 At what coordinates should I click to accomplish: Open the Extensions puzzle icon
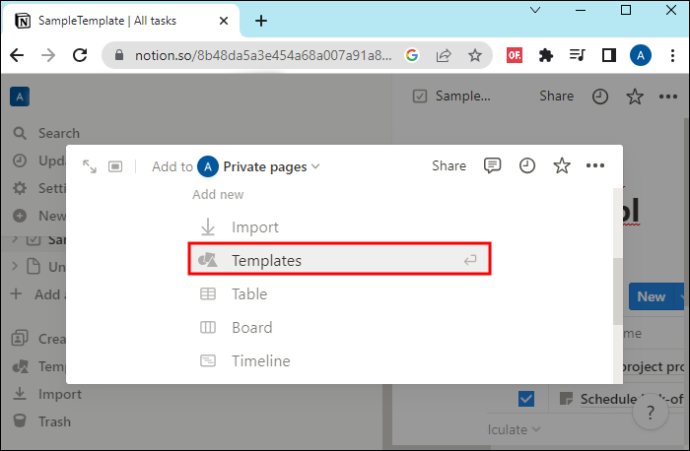pos(546,55)
